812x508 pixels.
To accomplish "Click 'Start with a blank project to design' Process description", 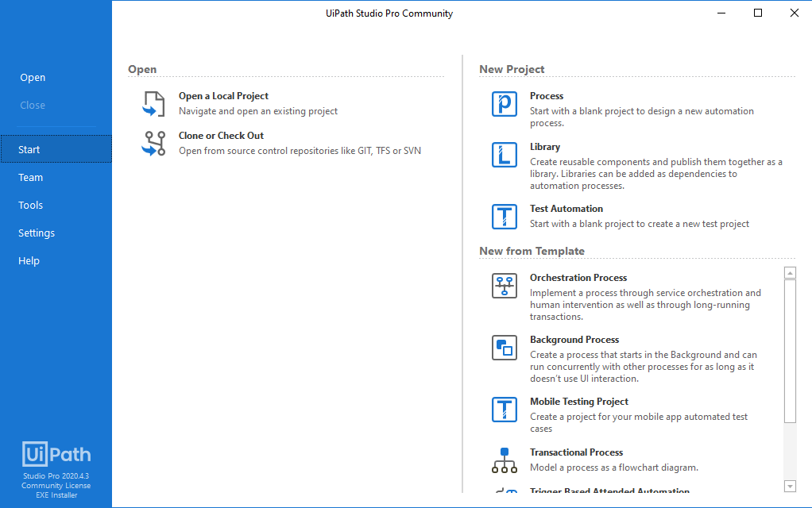I will click(x=642, y=117).
